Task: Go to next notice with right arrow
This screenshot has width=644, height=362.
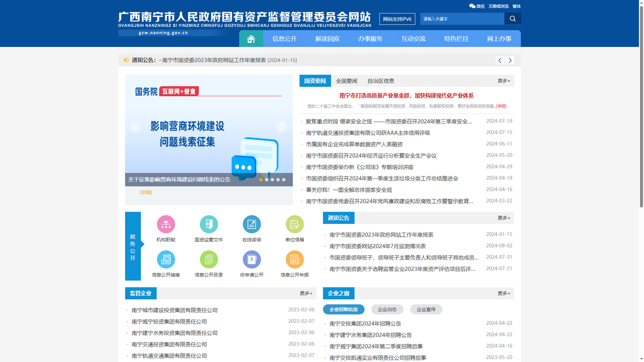Action: coord(510,60)
